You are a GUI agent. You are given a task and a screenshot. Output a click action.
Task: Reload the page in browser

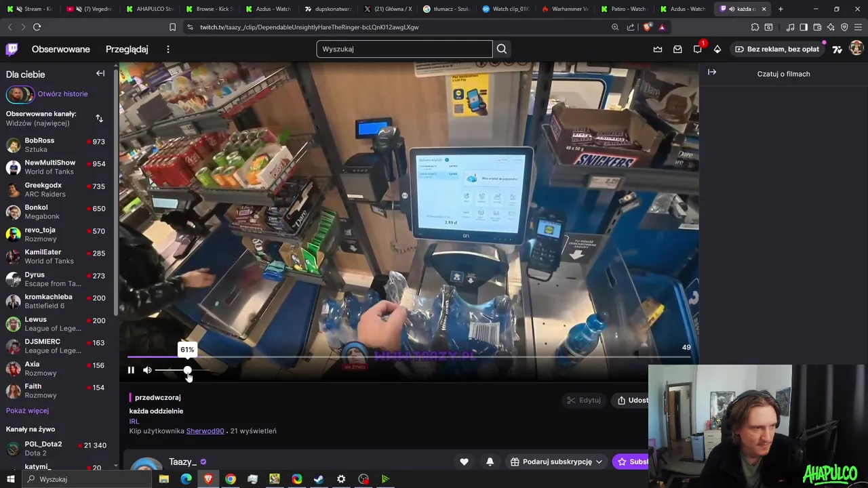click(x=37, y=27)
